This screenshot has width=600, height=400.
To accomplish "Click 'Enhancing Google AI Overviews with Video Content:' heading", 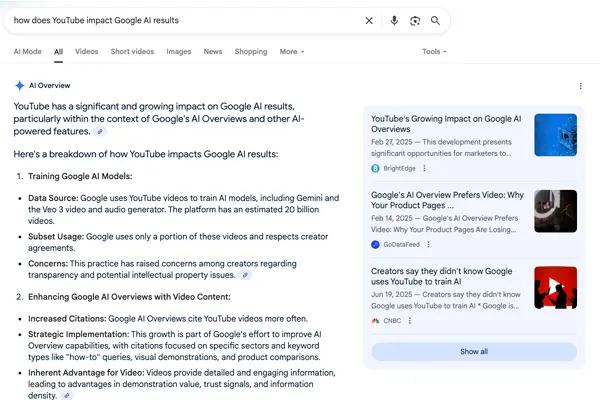I will [x=129, y=297].
